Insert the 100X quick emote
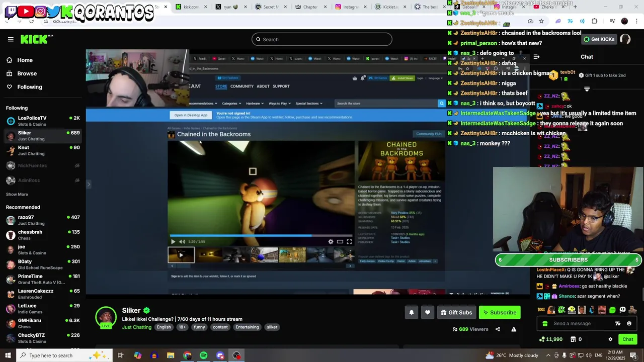Image resolution: width=644 pixels, height=362 pixels. click(541, 310)
